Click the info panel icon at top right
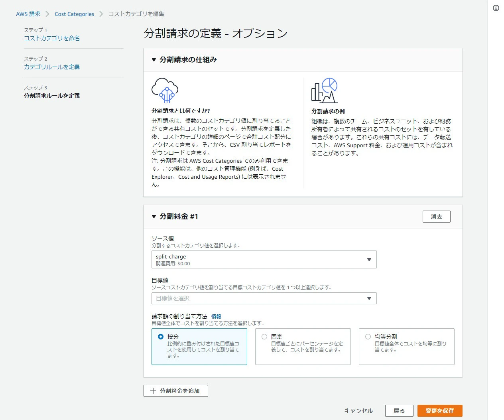 (x=496, y=8)
